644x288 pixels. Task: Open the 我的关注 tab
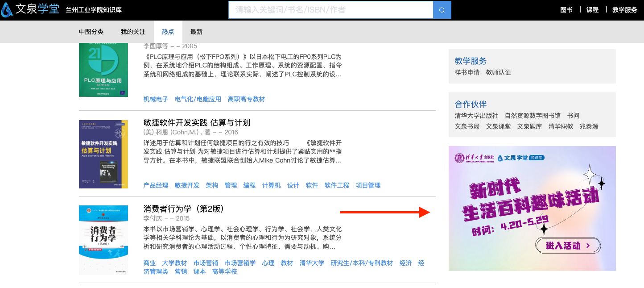tap(133, 32)
